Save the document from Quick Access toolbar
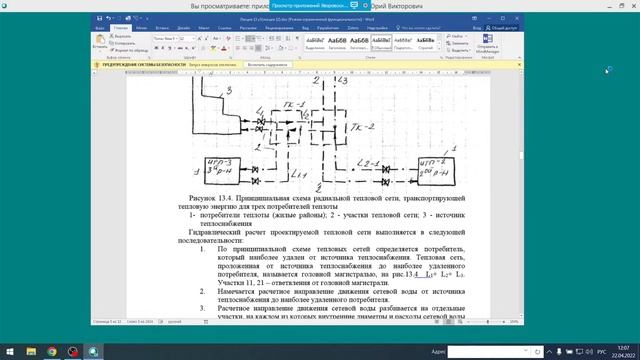Image resolution: width=640 pixels, height=360 pixels. [99, 18]
